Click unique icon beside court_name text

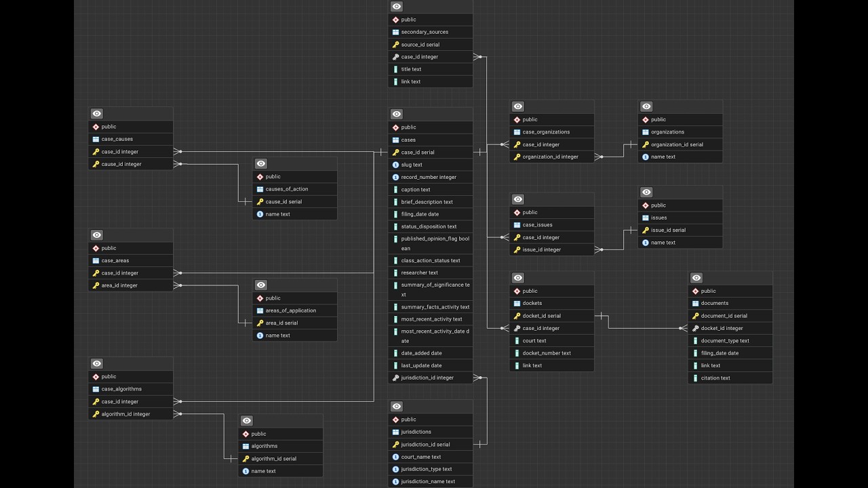click(x=395, y=457)
